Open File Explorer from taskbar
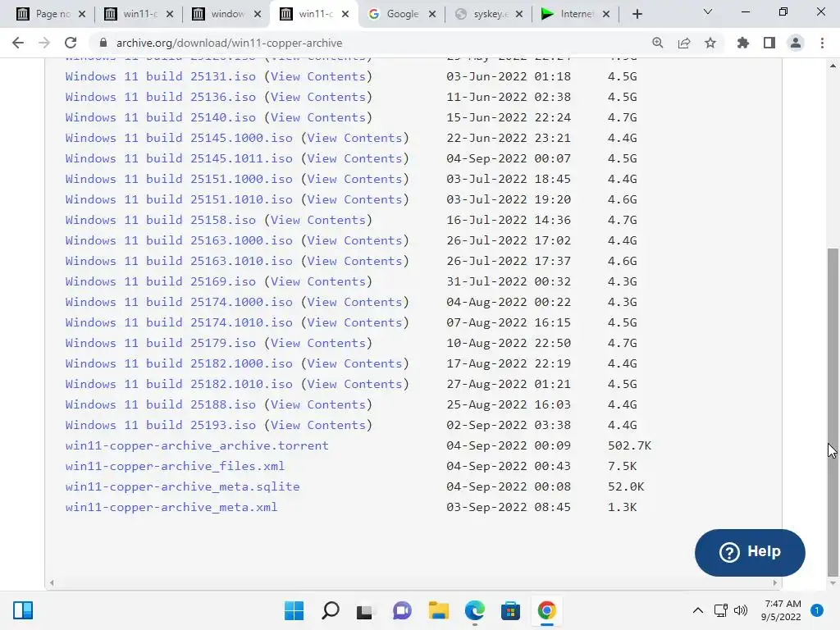Image resolution: width=840 pixels, height=630 pixels. pos(438,610)
